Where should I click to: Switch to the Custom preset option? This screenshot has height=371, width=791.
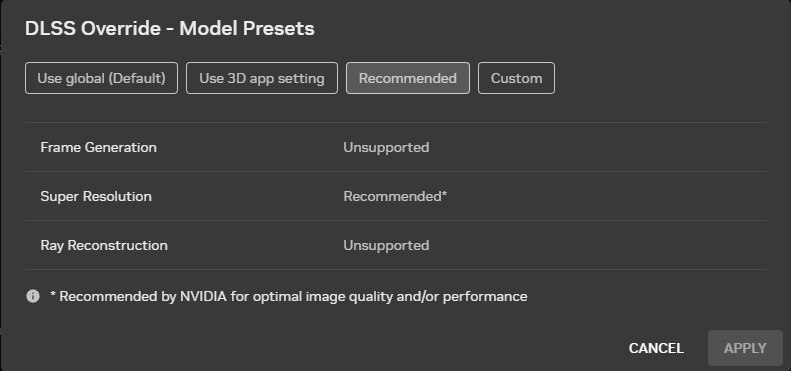[x=517, y=78]
